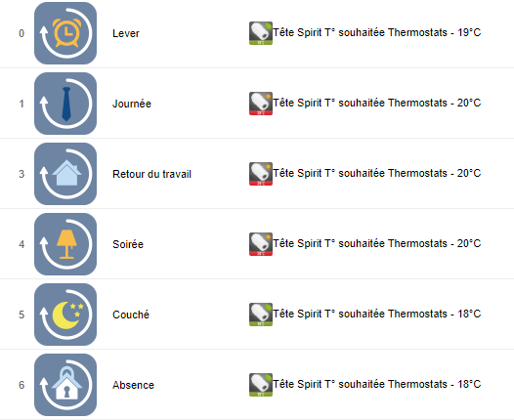This screenshot has width=514, height=420.
Task: Click the necktie Journée mode icon
Action: [65, 104]
